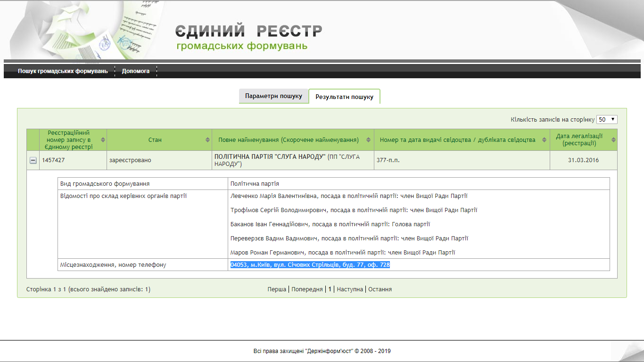Sort by Дата легалізації column arrows
Viewport: 644px width, 362px height.
pyautogui.click(x=613, y=140)
